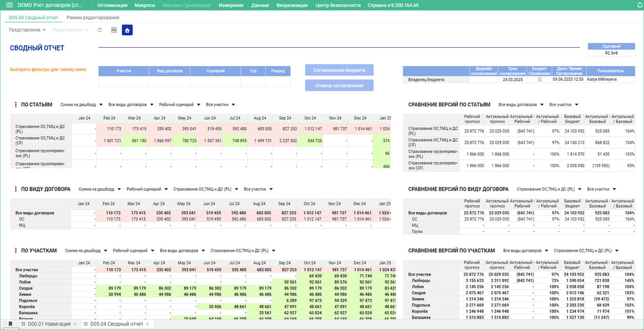This screenshot has height=330, width=644.
Task: Select the FC 3+9 scenario cell
Action: [x=611, y=53]
